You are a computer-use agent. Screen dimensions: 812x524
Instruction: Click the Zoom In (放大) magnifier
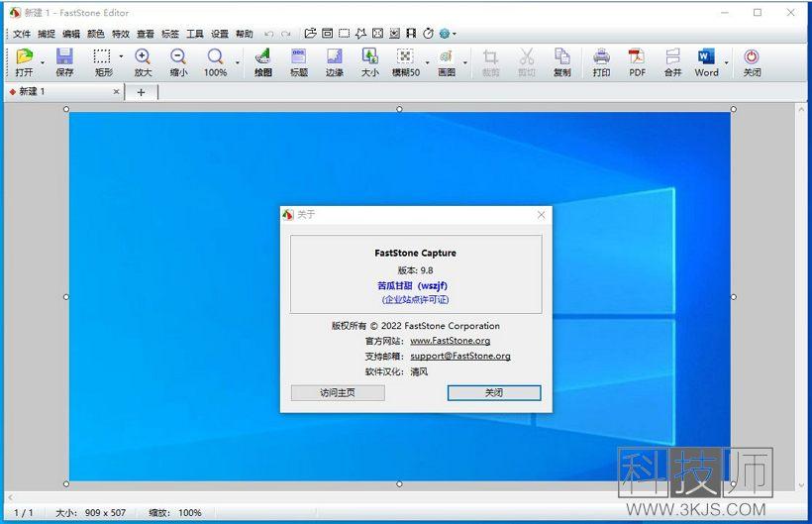pyautogui.click(x=143, y=62)
